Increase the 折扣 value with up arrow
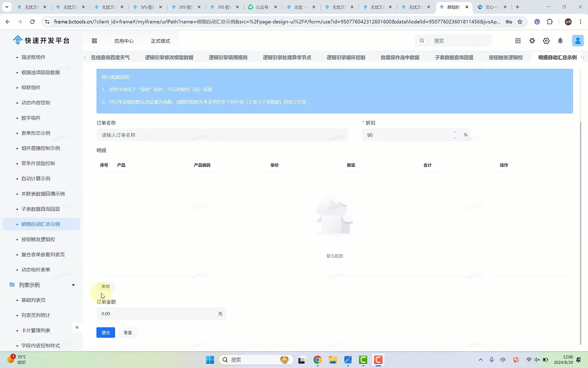The width and height of the screenshot is (588, 368). coord(455,132)
